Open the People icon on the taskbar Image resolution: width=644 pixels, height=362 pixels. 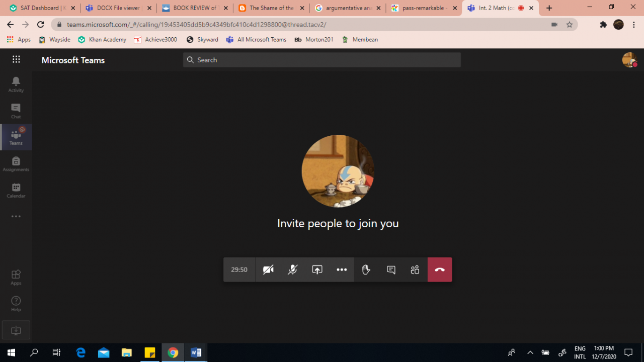pos(512,352)
